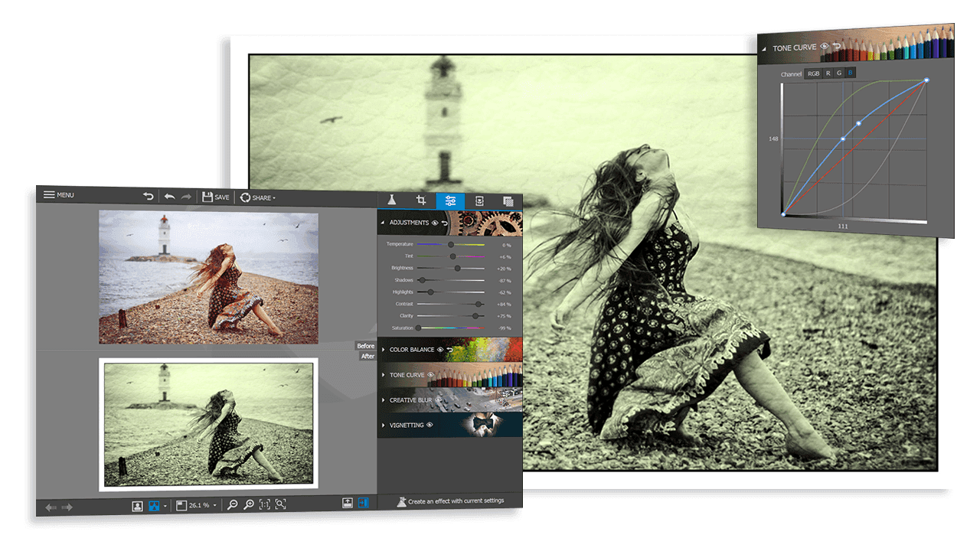980x551 pixels.
Task: Open the effects flask icon in top toolbar
Action: pos(392,201)
